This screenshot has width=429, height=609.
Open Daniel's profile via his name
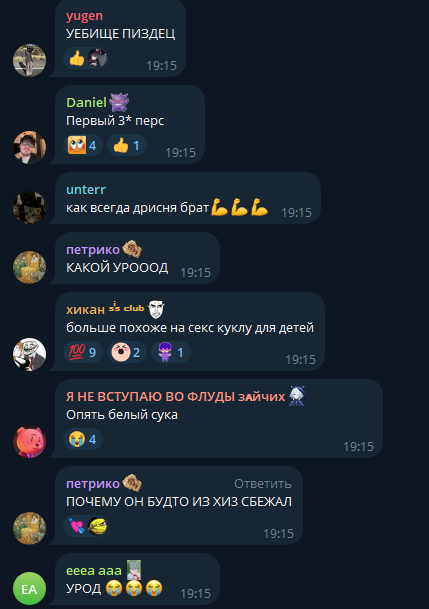coord(86,103)
